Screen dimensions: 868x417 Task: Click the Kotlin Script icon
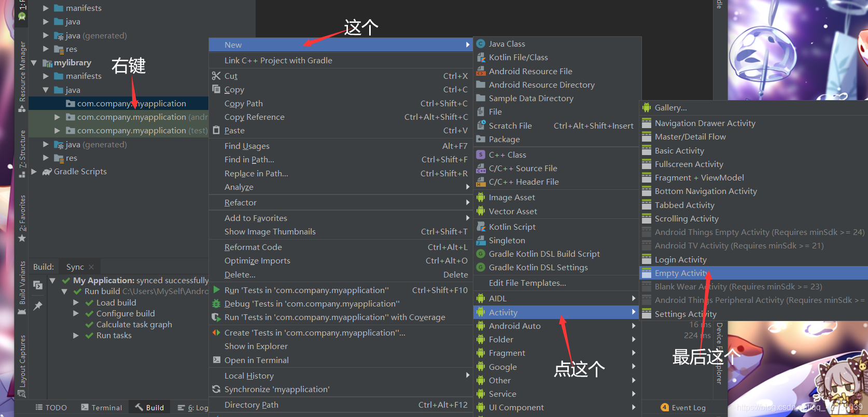481,227
